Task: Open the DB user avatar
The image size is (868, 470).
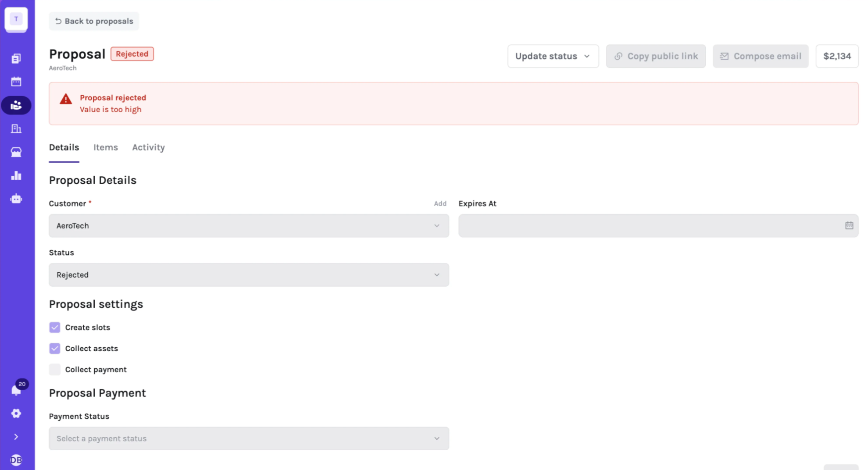Action: pos(16,460)
